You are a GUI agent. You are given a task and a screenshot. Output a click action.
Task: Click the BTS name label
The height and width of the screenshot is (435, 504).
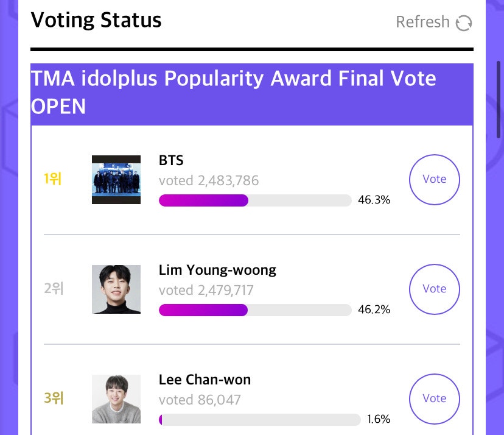[172, 160]
